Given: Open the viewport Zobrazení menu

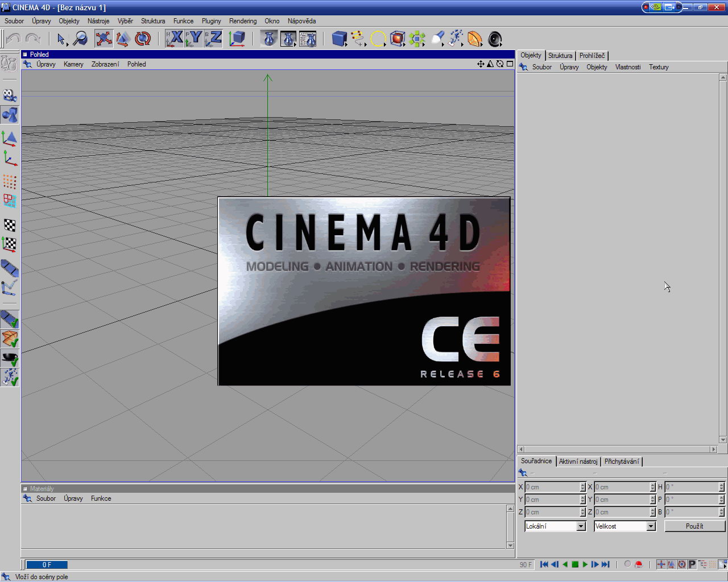Looking at the screenshot, I should [x=105, y=64].
